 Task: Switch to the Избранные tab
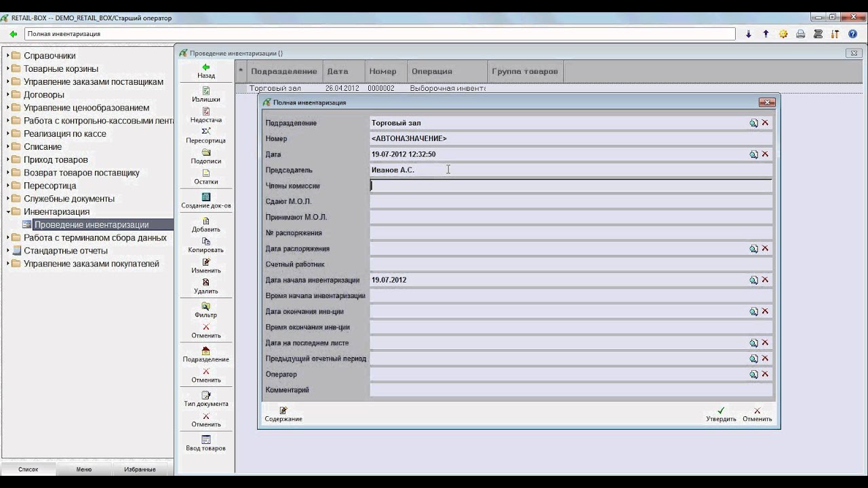140,469
